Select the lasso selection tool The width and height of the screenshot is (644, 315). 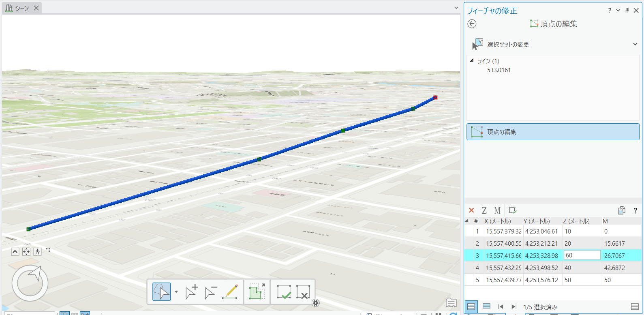[161, 292]
